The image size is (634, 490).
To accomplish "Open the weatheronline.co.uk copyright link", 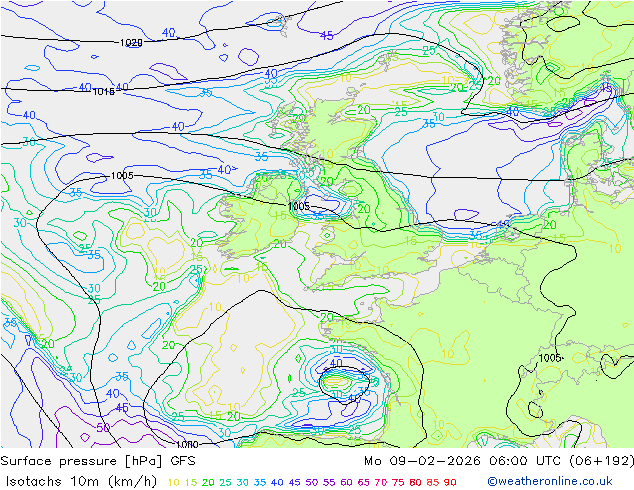I will click(550, 481).
